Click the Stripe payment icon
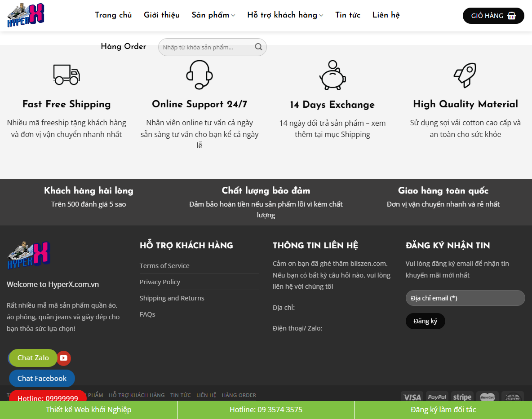 462,397
